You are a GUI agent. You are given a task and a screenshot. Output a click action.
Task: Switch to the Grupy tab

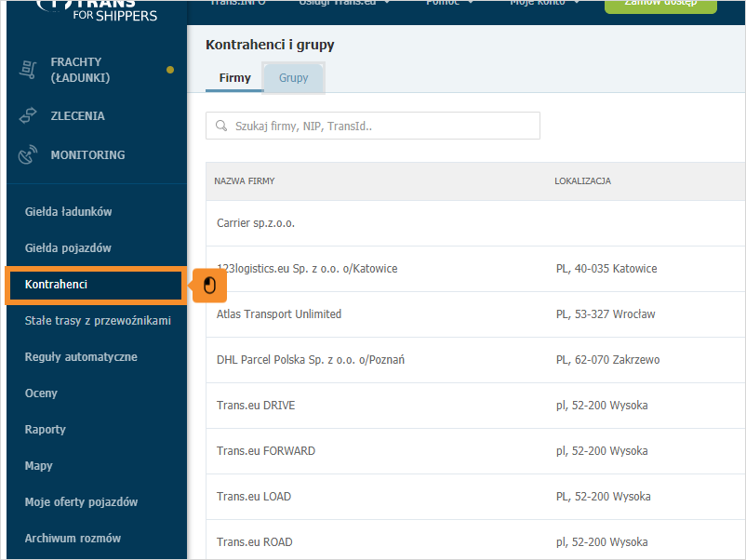click(293, 77)
